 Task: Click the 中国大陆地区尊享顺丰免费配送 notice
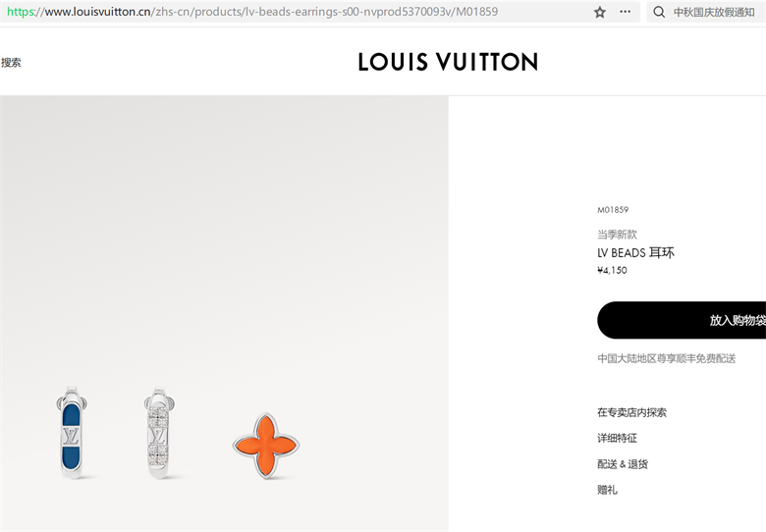pos(667,358)
